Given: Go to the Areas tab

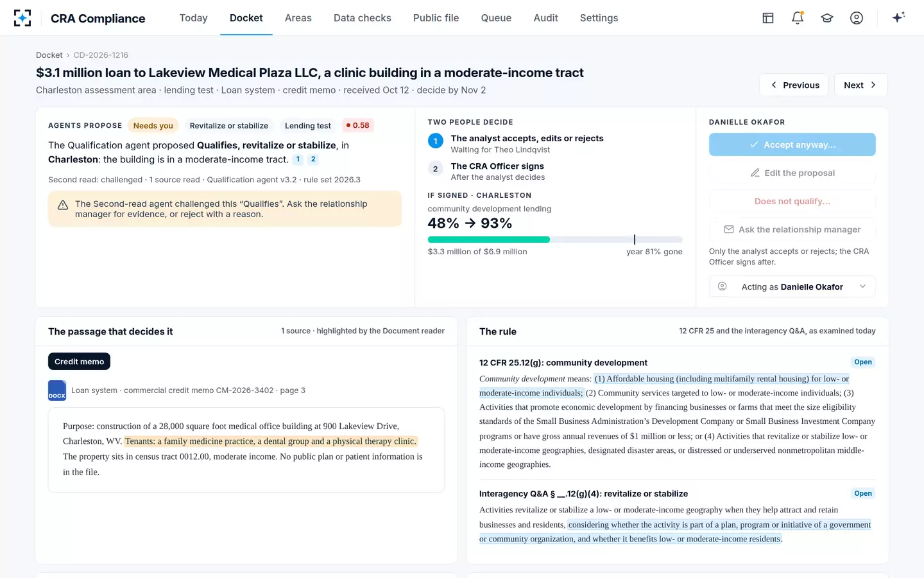Looking at the screenshot, I should 298,18.
